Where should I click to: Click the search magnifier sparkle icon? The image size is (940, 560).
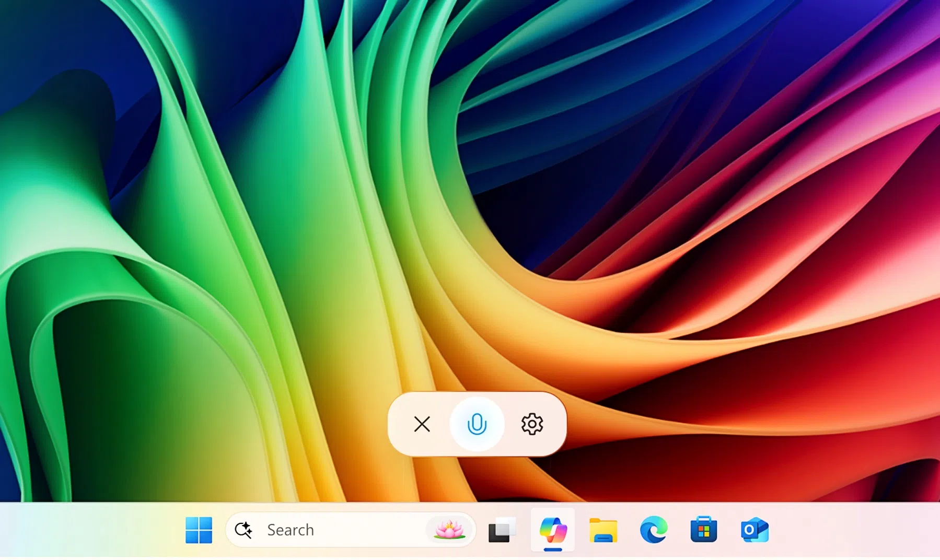coord(243,530)
